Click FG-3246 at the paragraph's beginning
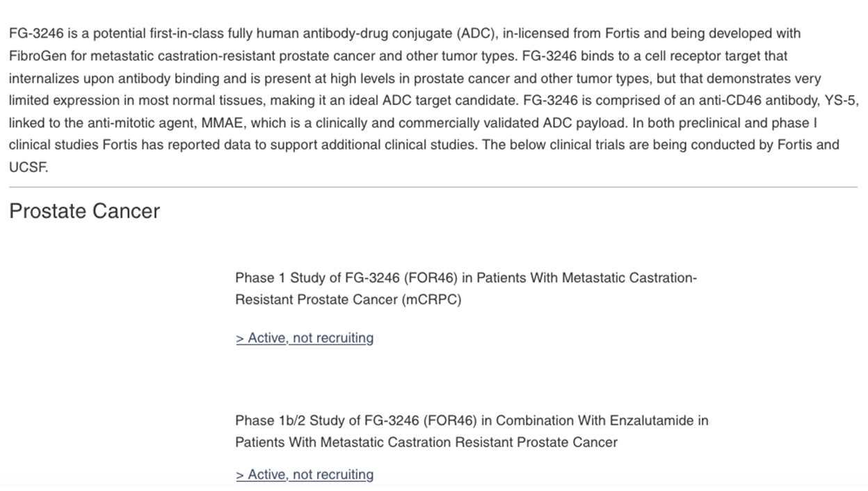The image size is (868, 491). tap(35, 33)
